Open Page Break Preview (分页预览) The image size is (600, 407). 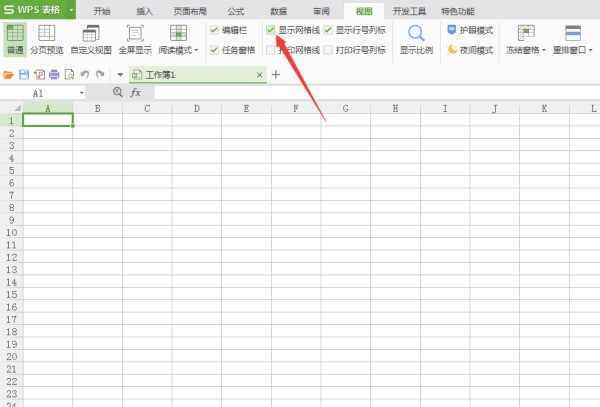(x=47, y=39)
